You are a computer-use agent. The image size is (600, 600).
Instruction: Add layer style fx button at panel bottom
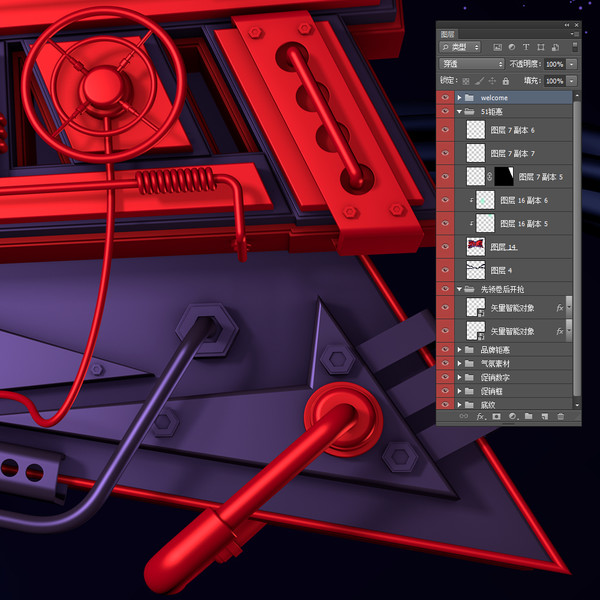click(x=481, y=416)
